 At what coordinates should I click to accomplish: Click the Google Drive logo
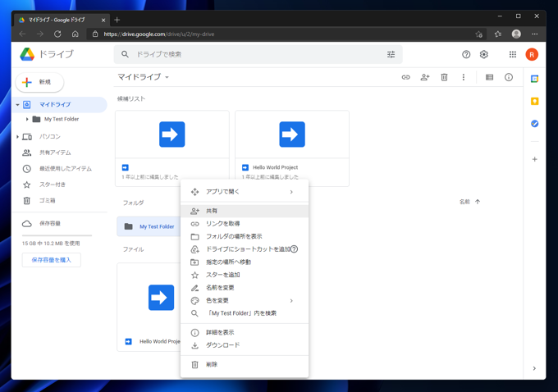pyautogui.click(x=27, y=54)
